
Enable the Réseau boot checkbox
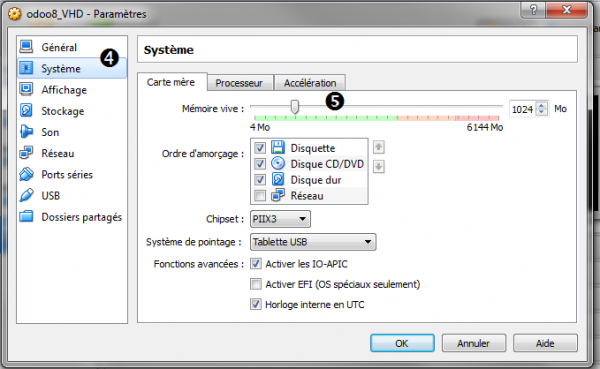point(260,196)
